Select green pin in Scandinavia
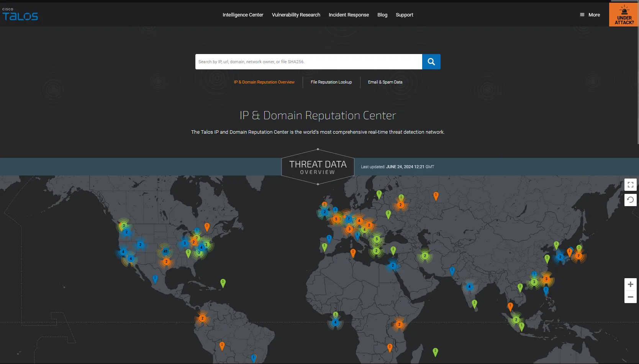 pos(379,195)
